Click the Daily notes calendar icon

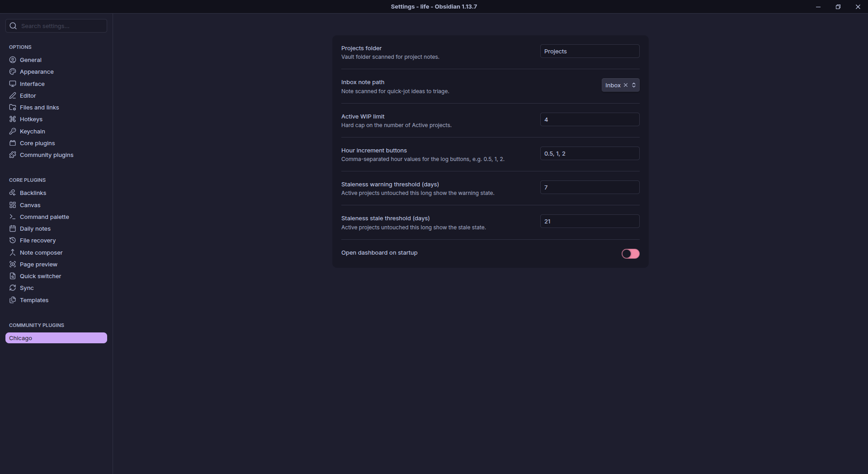click(13, 228)
